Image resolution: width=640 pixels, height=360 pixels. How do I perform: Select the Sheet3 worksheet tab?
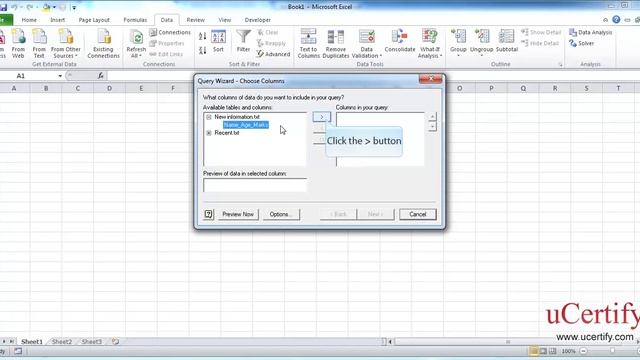(91, 342)
